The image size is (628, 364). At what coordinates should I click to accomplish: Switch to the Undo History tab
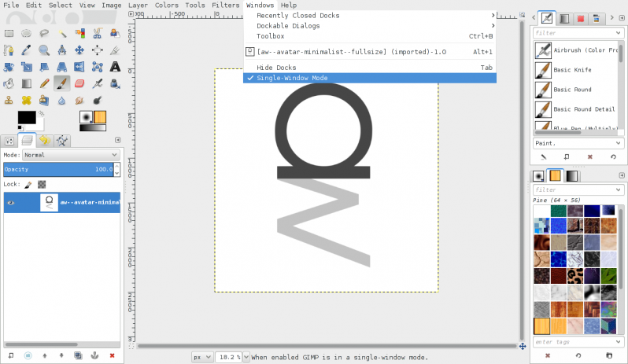click(44, 141)
